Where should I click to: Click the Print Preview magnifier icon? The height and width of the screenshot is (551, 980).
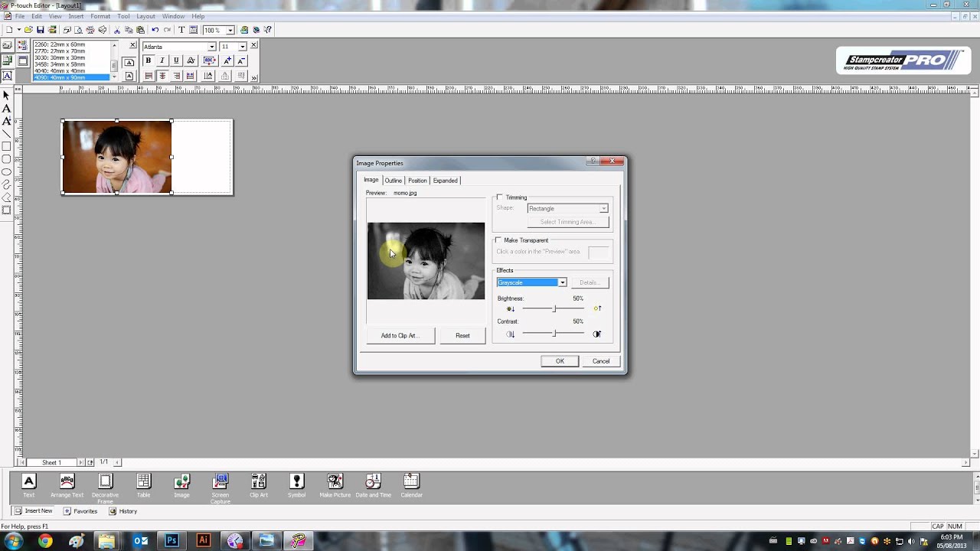78,30
